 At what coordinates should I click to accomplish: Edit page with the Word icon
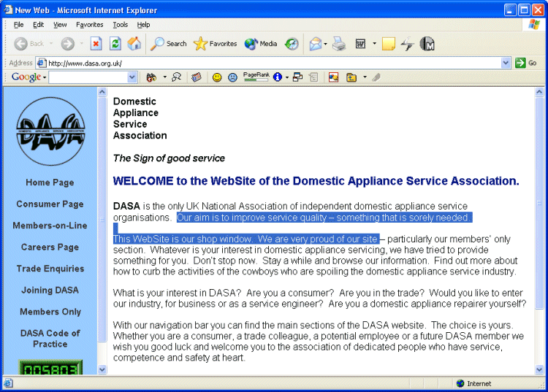[360, 44]
